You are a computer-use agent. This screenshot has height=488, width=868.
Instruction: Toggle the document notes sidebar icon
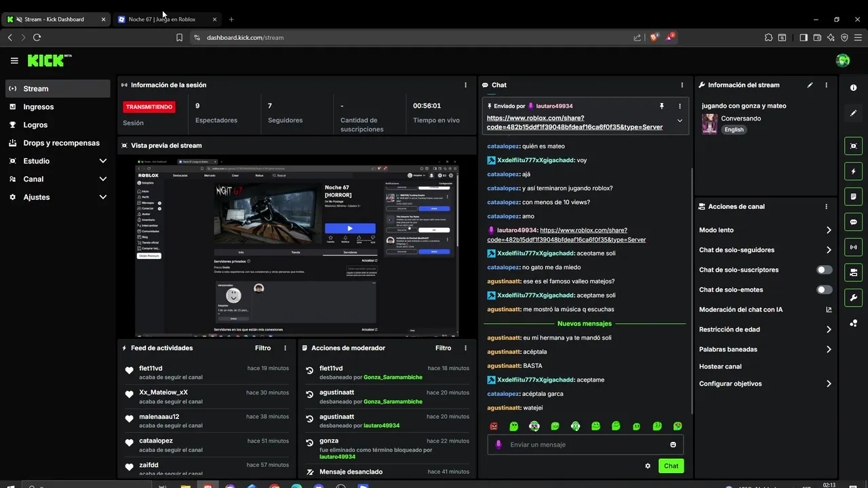[853, 197]
